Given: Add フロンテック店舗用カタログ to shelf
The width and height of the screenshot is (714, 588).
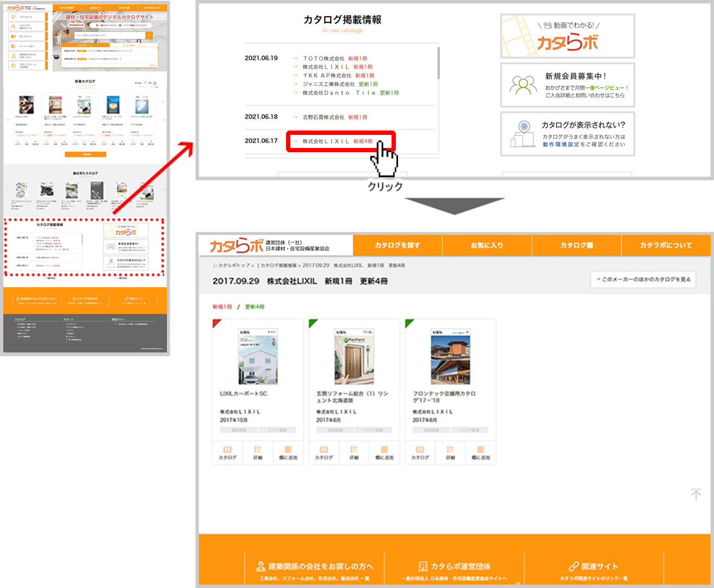Looking at the screenshot, I should tap(481, 452).
